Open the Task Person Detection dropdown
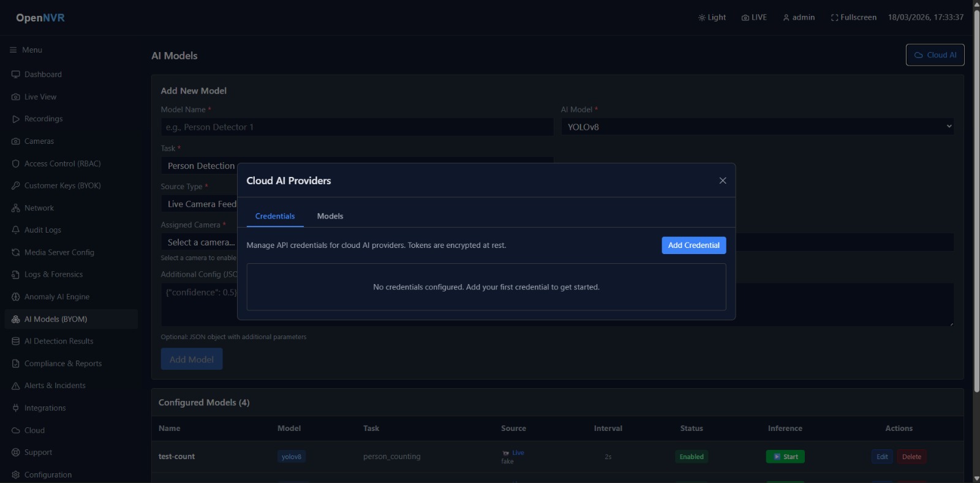 357,166
